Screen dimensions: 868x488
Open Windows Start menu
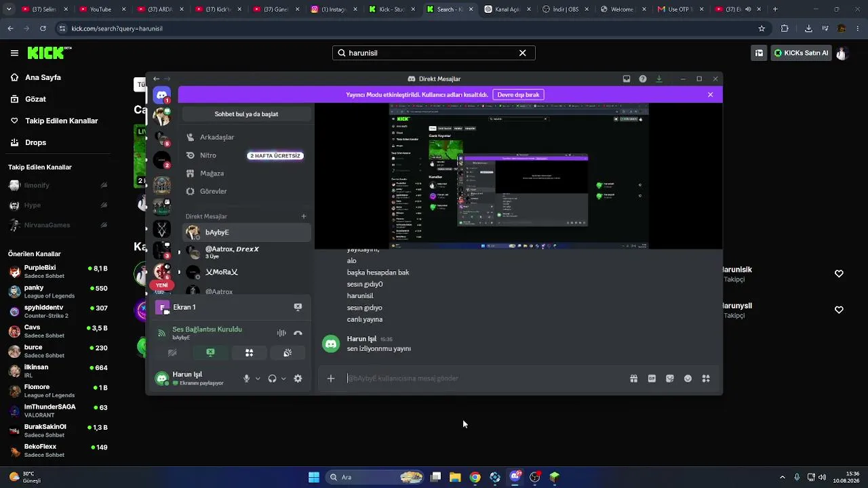coord(314,477)
